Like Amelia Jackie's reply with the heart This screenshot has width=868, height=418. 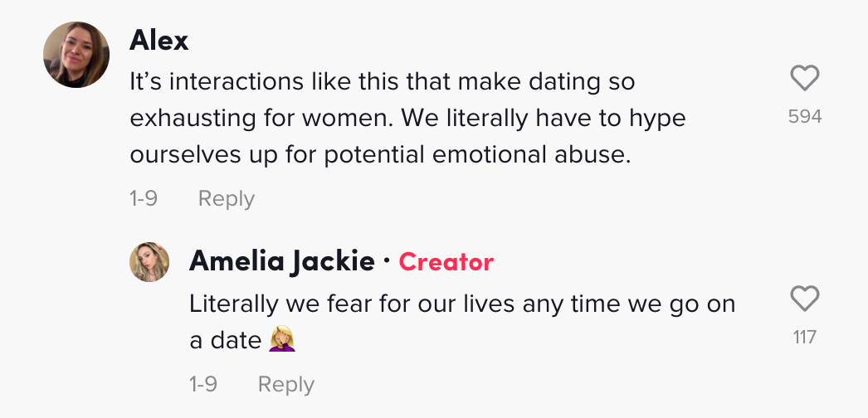[x=804, y=299]
